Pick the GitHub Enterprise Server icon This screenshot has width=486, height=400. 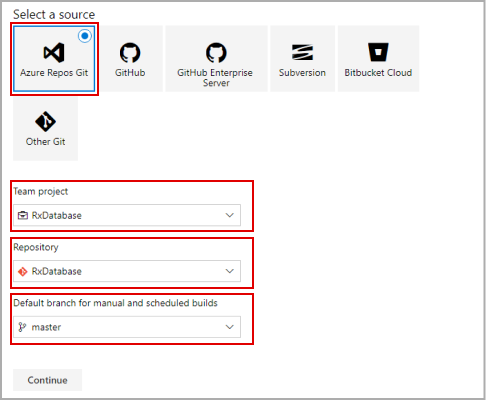[216, 52]
